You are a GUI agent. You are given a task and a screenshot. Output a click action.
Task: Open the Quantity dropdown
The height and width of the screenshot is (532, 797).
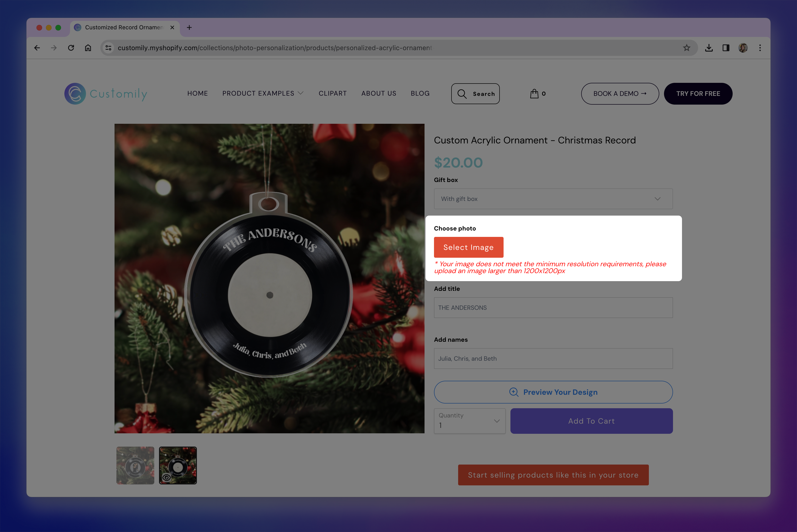point(469,421)
